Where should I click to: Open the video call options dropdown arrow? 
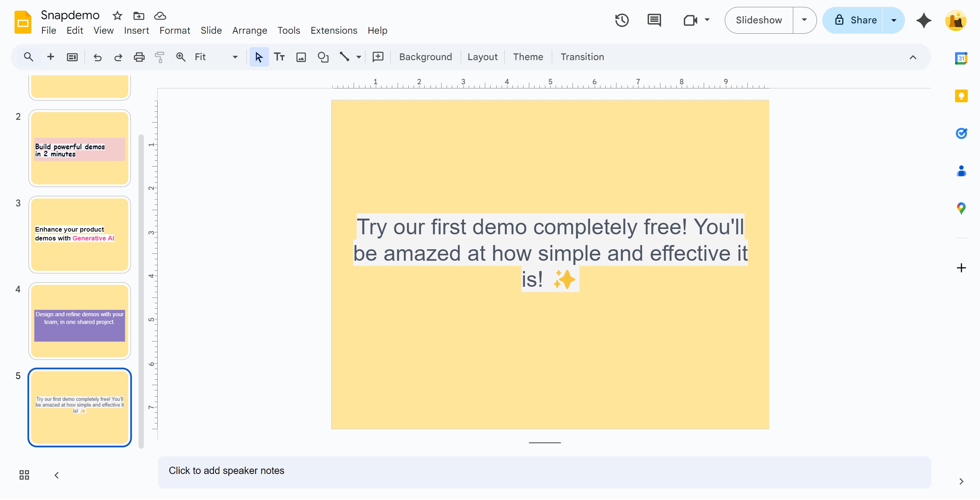707,20
